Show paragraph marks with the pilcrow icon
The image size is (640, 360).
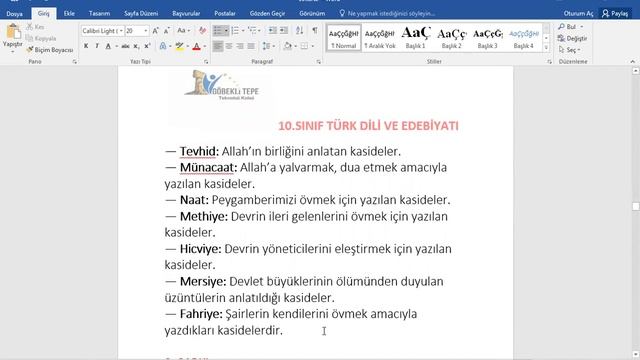(315, 31)
